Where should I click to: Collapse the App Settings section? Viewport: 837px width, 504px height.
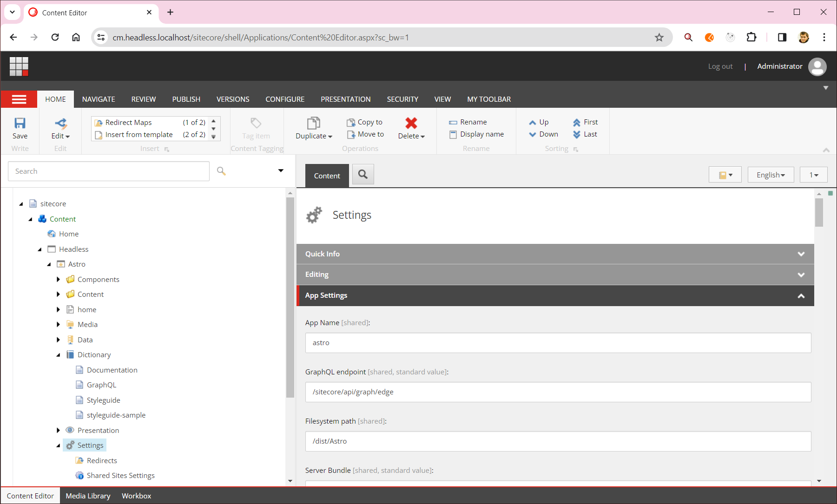tap(801, 296)
